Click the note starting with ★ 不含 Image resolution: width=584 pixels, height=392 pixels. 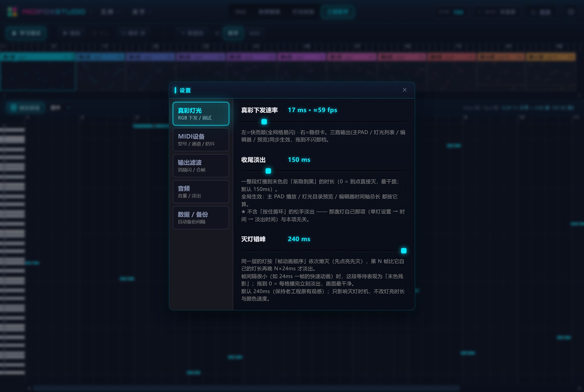click(323, 216)
